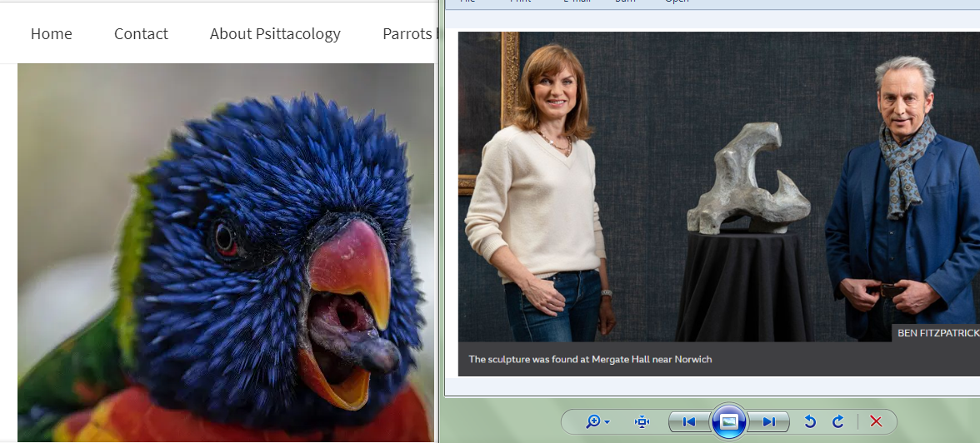Click the actual size fit button

(x=642, y=421)
